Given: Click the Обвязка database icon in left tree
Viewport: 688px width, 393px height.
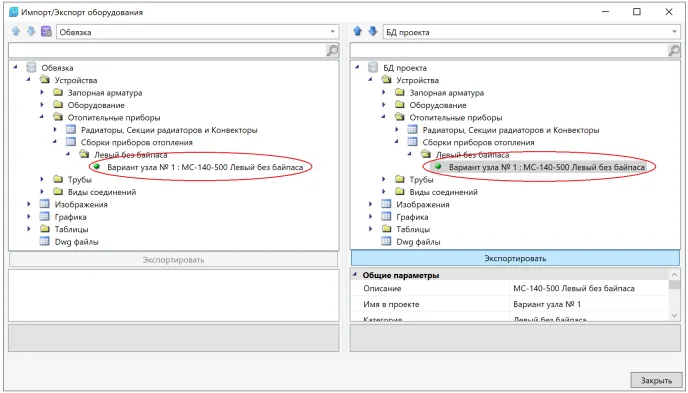Looking at the screenshot, I should pyautogui.click(x=31, y=68).
